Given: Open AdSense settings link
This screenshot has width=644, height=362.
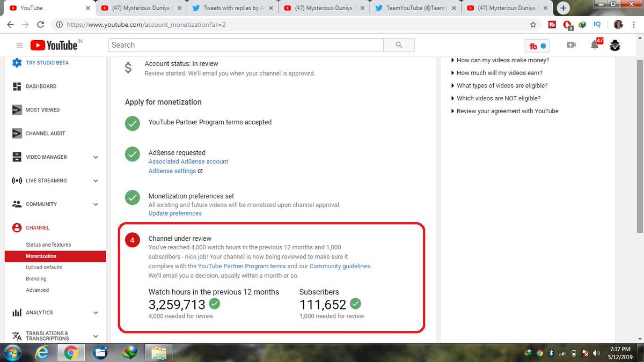Looking at the screenshot, I should coord(172,171).
